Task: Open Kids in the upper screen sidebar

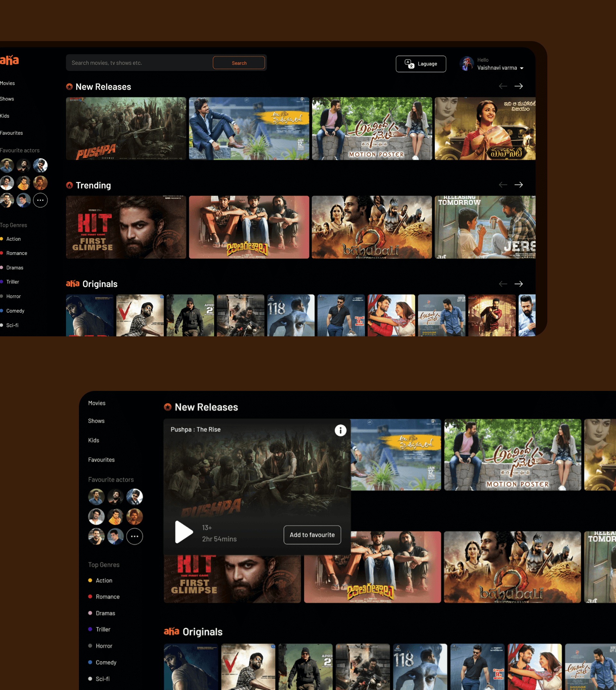Action: coord(5,116)
